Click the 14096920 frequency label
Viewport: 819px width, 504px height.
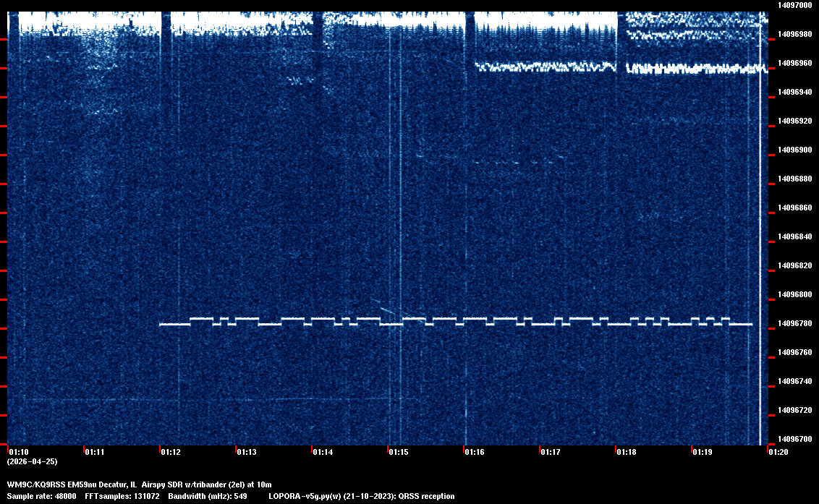click(x=795, y=121)
